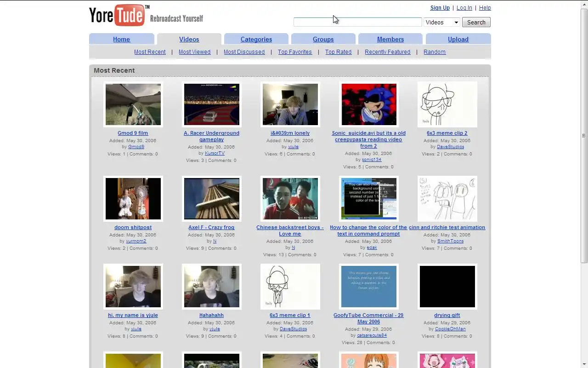Click the A. Racer Underground gameplay title
Screen dimensions: 588x368
coord(212,136)
